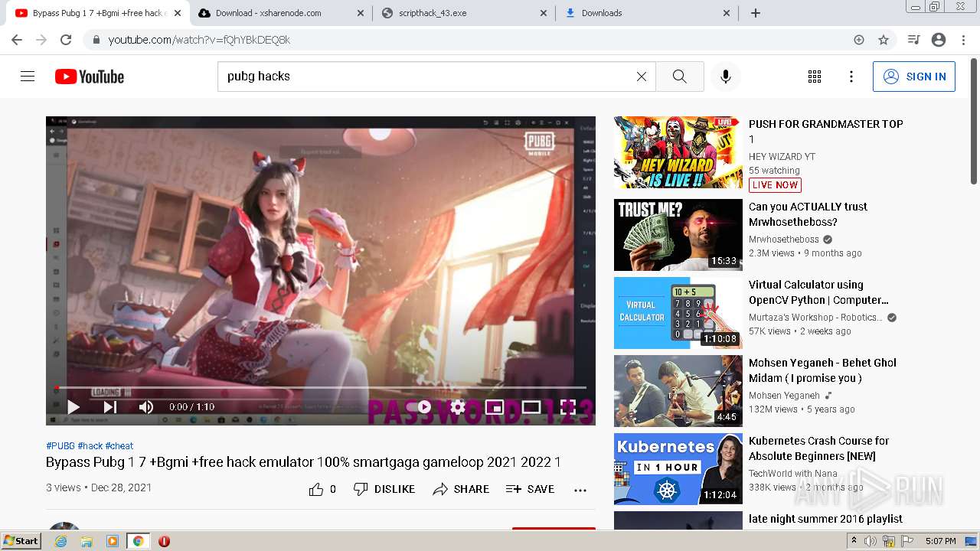
Task: Click TechWorld with Nana channel name
Action: (x=792, y=474)
